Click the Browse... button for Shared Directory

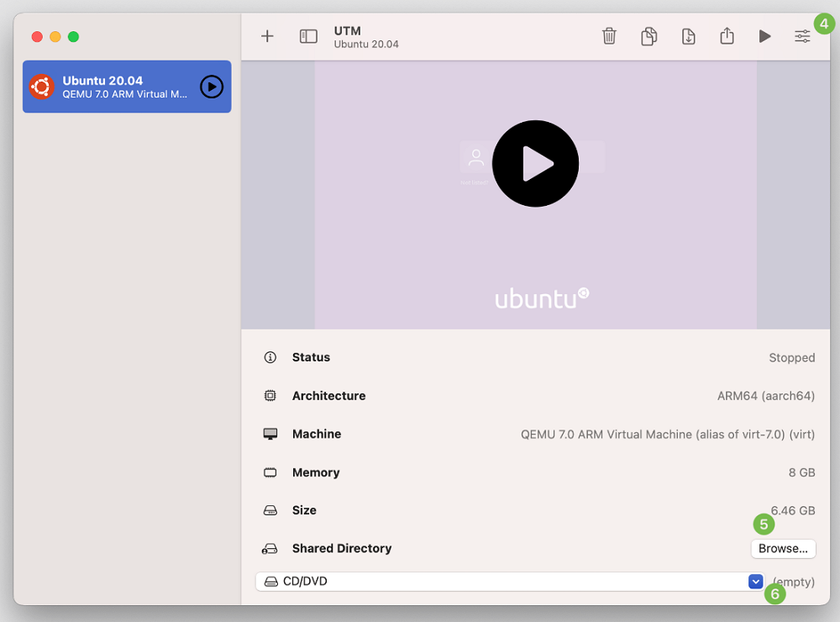pyautogui.click(x=783, y=549)
